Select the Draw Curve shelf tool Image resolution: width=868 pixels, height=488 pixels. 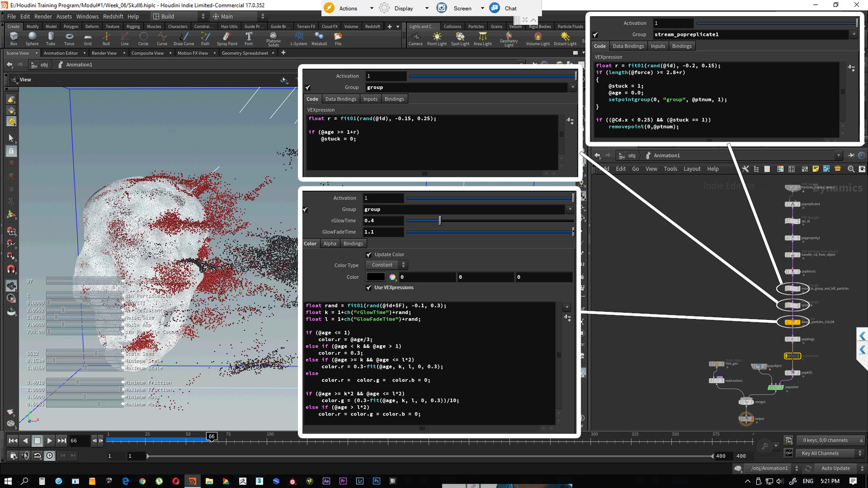click(183, 37)
